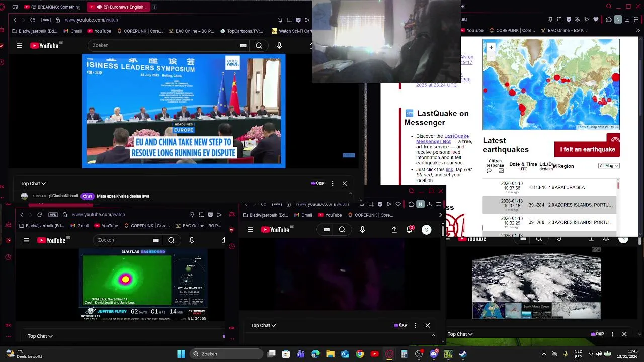Screen dimensions: 644x362
Task: Show more bookmarks chevron in dark video window
Action: pos(440,215)
